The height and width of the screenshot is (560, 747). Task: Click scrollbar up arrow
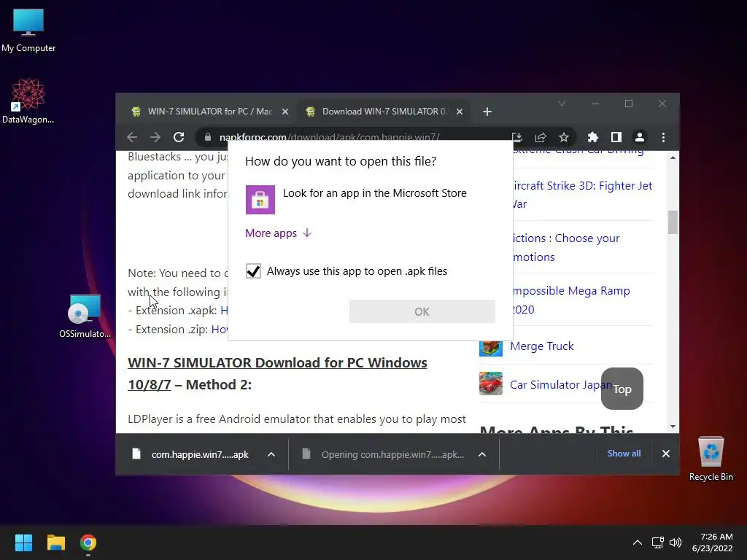pyautogui.click(x=673, y=157)
